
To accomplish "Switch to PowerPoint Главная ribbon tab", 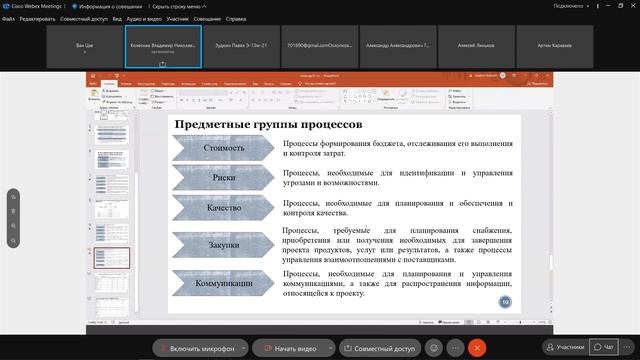I will 109,84.
